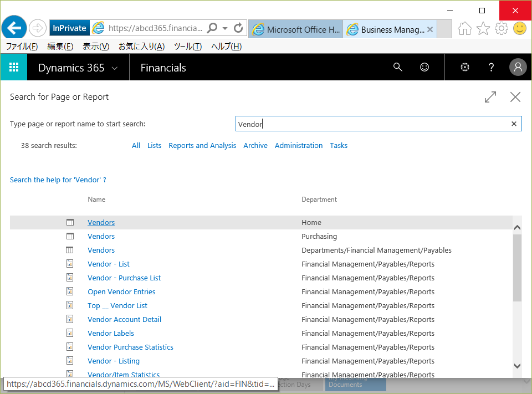Filter results by Archive
The height and width of the screenshot is (394, 532).
coord(255,146)
